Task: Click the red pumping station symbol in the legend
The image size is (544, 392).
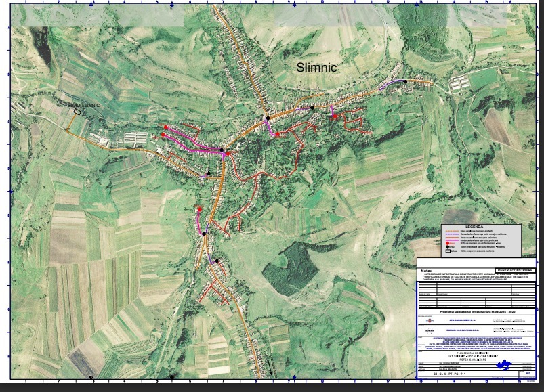Action: [447, 243]
